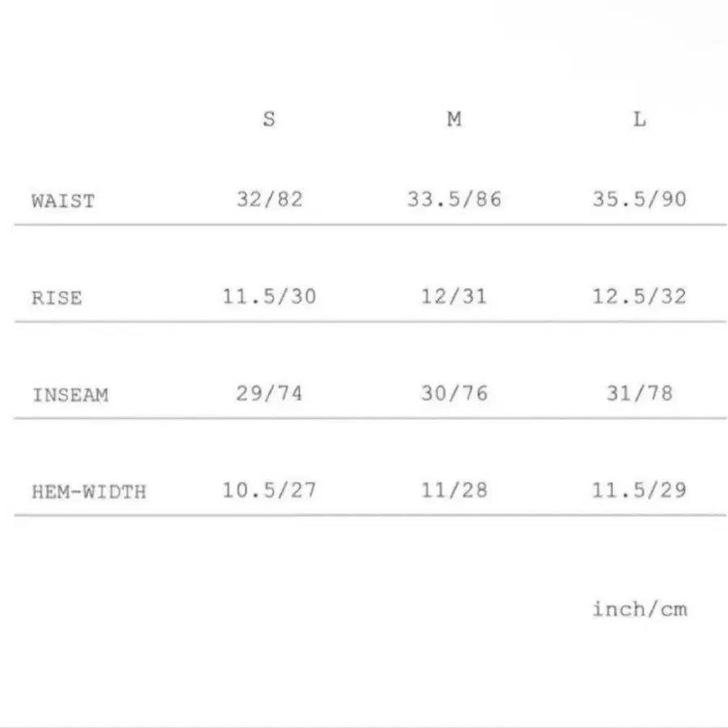728x728 pixels.
Task: Click the 11.5/29 hem-width measurement
Action: tap(639, 490)
